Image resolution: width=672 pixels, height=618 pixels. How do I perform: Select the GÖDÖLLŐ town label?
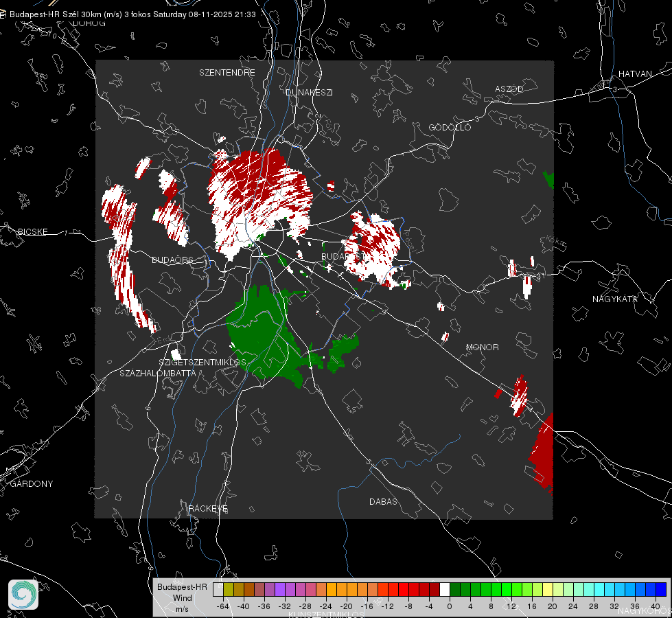[450, 127]
